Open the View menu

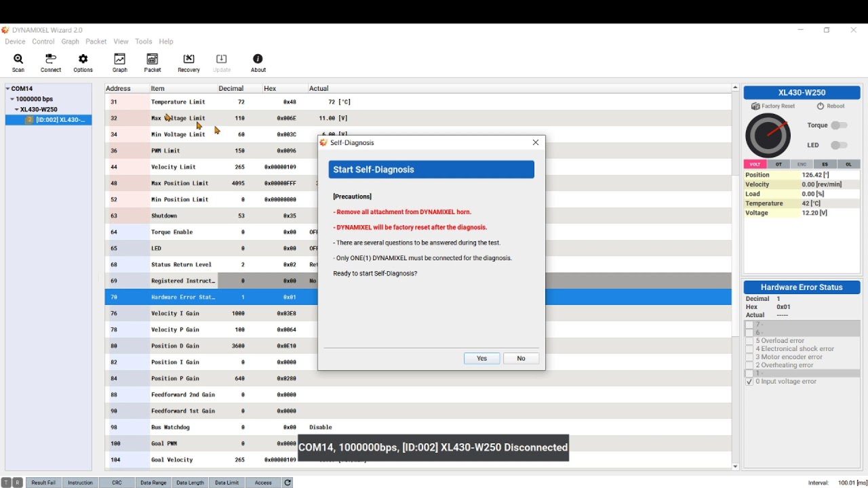(x=121, y=41)
